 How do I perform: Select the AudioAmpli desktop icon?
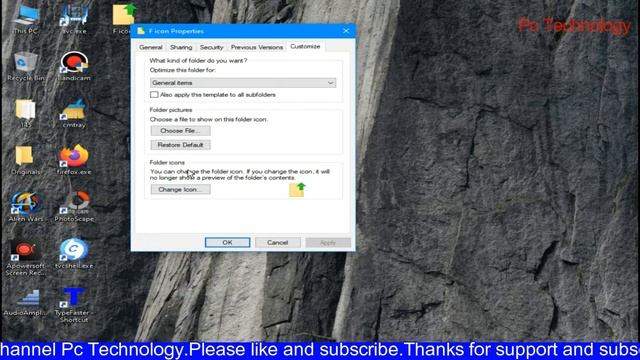point(25,302)
